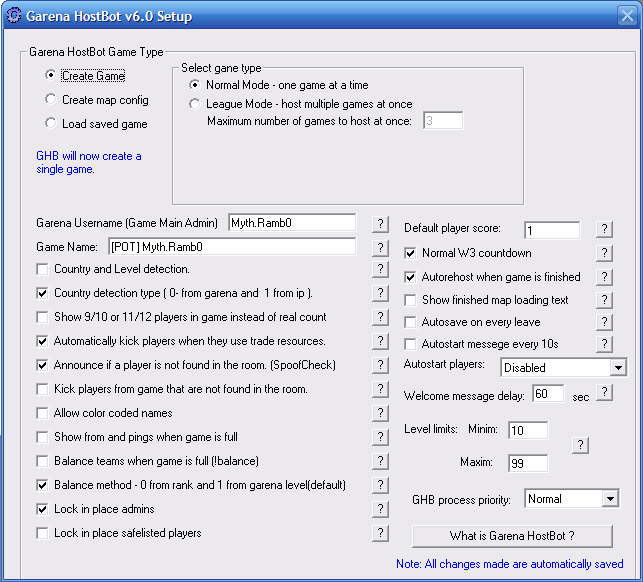Open help for kick on trade resources
This screenshot has height=582, width=643.
(381, 341)
